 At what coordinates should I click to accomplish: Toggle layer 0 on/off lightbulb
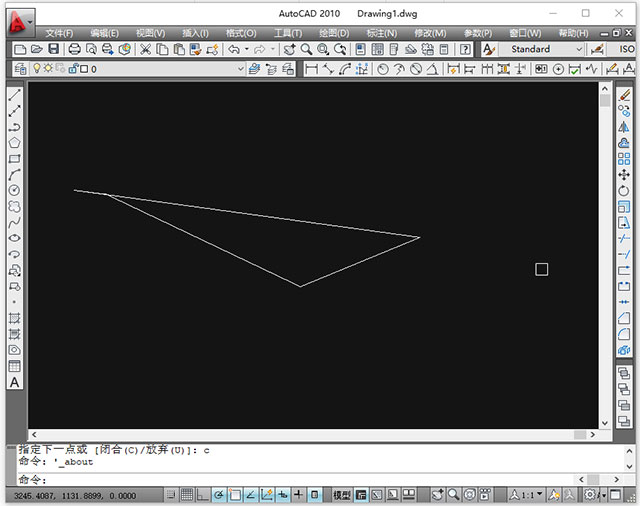point(37,68)
